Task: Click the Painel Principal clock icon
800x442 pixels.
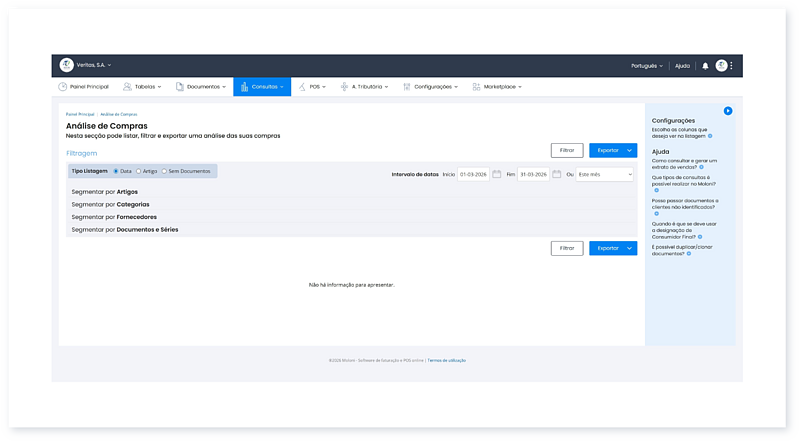Action: pos(62,87)
